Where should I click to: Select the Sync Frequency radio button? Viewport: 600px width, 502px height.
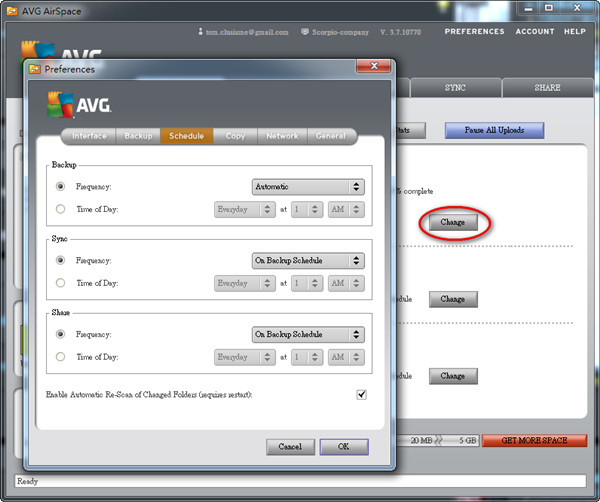pyautogui.click(x=60, y=260)
